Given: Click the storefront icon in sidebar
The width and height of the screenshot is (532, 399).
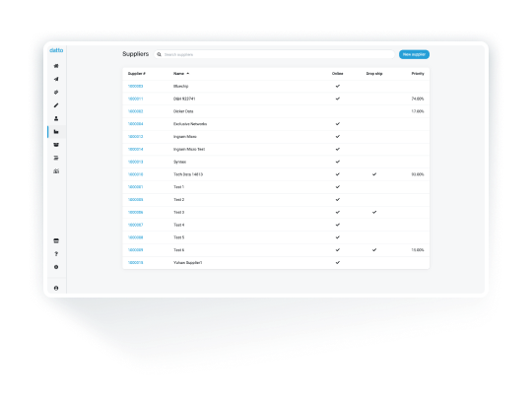Looking at the screenshot, I should click(56, 241).
